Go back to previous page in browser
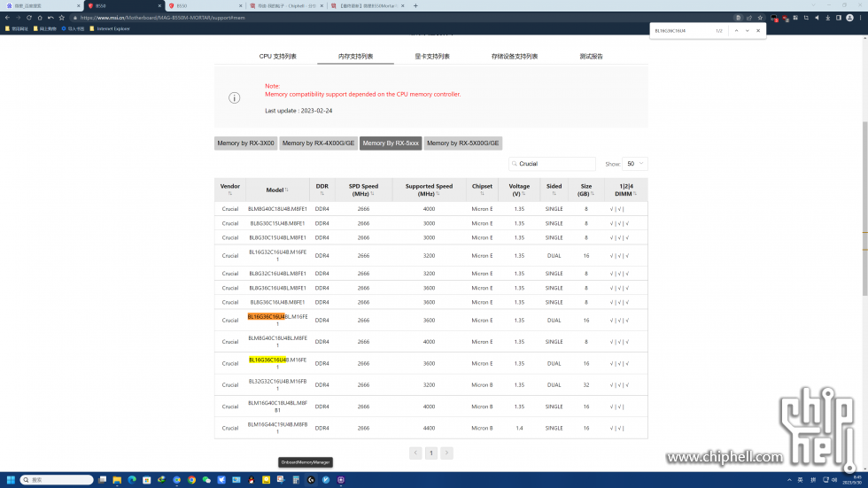Image resolution: width=868 pixels, height=488 pixels. coord(8,18)
